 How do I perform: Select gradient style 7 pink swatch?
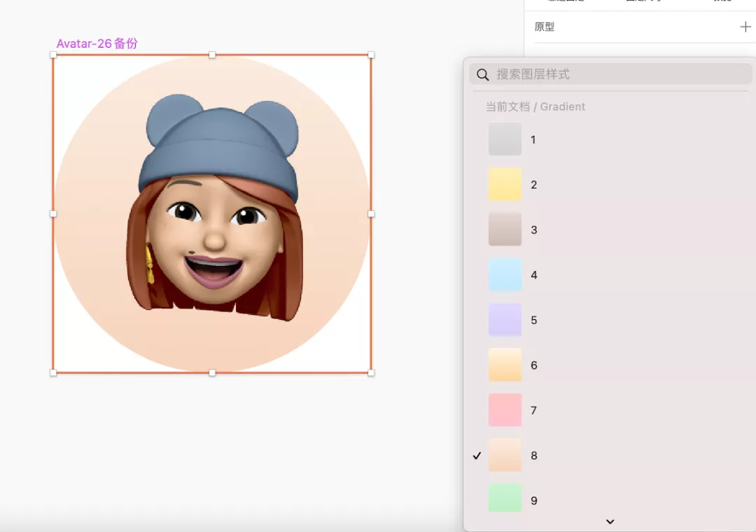[x=505, y=410]
